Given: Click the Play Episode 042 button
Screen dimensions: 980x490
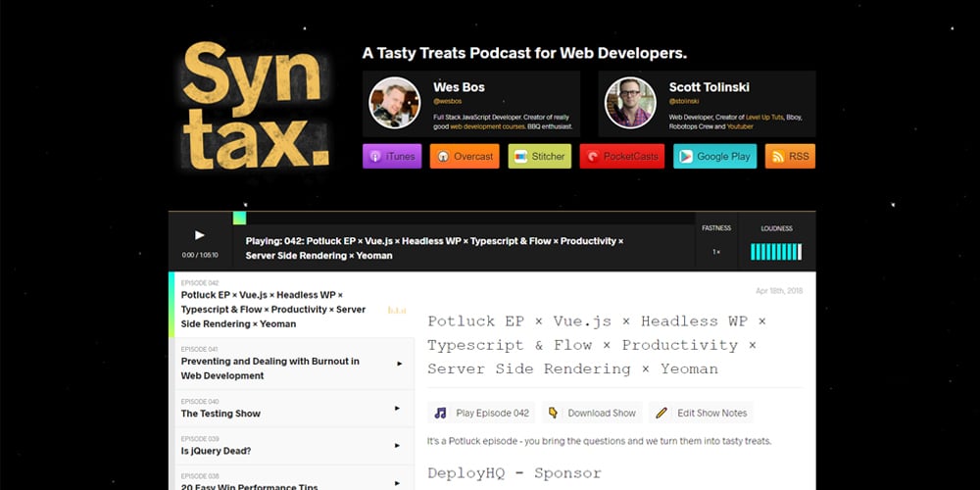Looking at the screenshot, I should (x=481, y=413).
